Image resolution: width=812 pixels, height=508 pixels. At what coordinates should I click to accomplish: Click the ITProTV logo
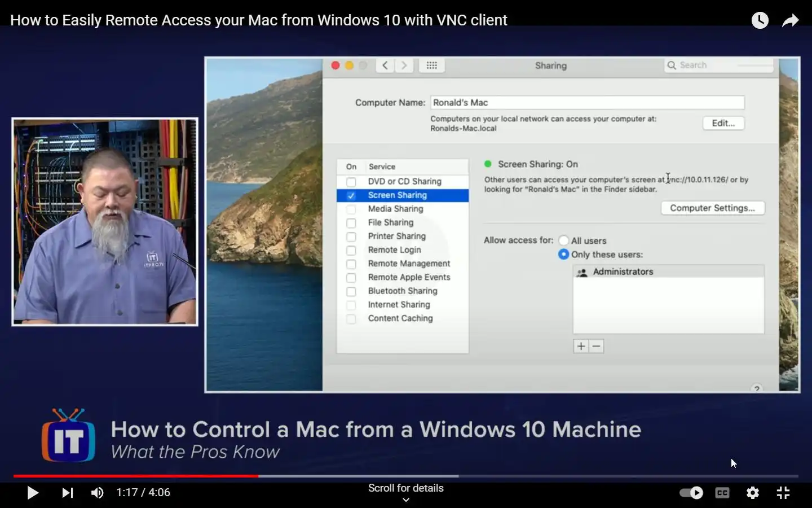68,436
